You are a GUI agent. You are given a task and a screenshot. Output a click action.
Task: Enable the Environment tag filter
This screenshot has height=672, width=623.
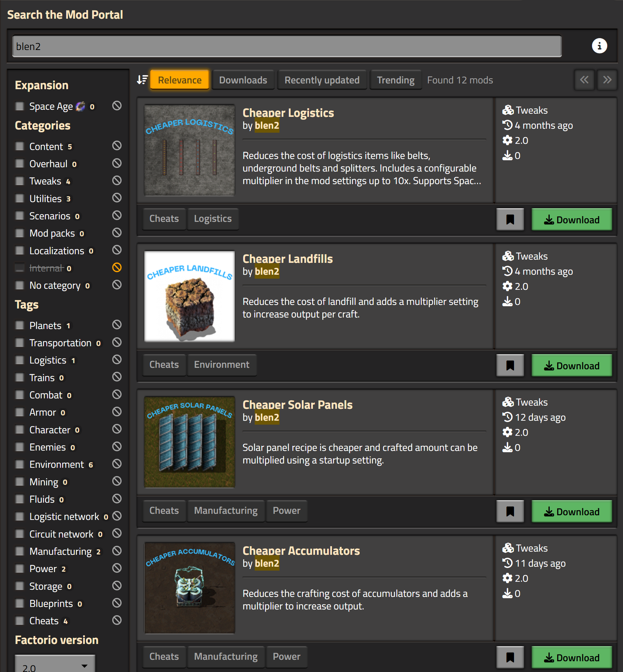click(x=20, y=464)
